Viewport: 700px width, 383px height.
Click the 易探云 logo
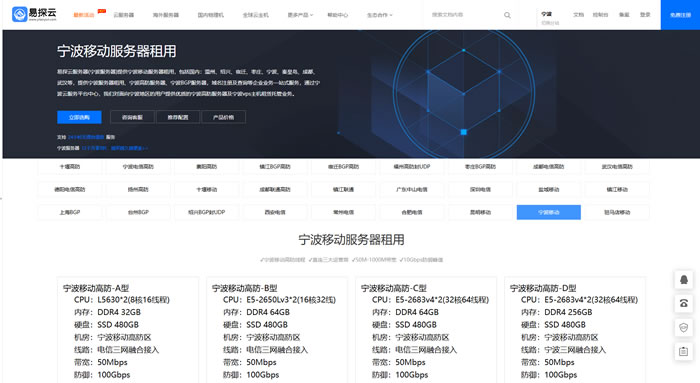pos(34,14)
